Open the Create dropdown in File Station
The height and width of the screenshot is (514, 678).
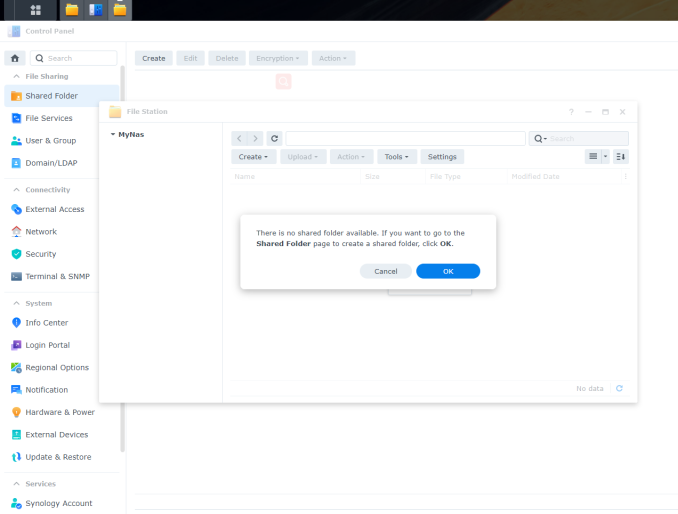[252, 157]
